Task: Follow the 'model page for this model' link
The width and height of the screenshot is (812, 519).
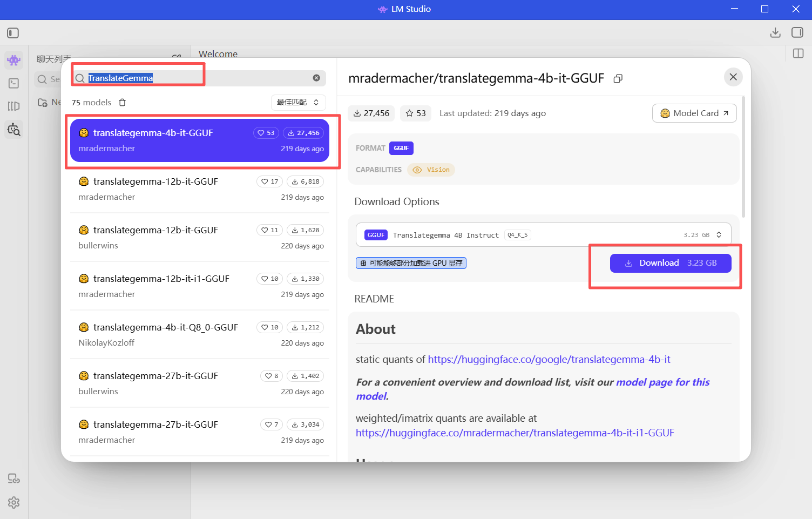Action: [x=662, y=382]
